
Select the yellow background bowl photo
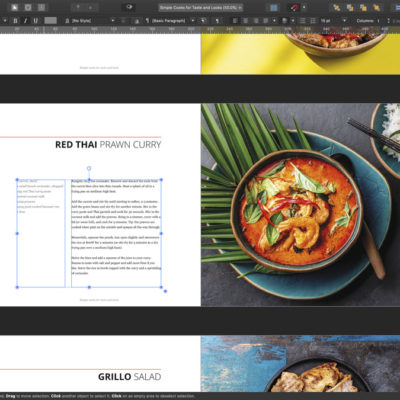pyautogui.click(x=300, y=54)
